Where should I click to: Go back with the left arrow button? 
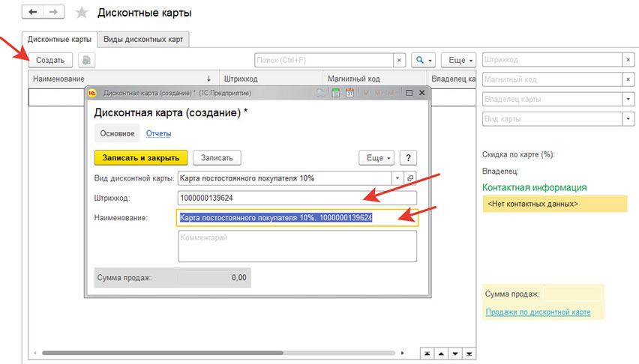tap(32, 12)
